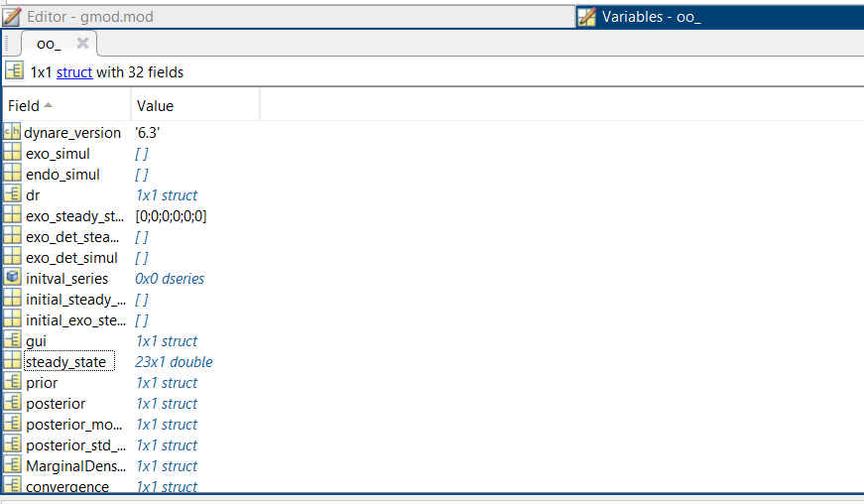Click the exo_steady_st... matrix icon
Screen dimensions: 864x504
pos(12,215)
